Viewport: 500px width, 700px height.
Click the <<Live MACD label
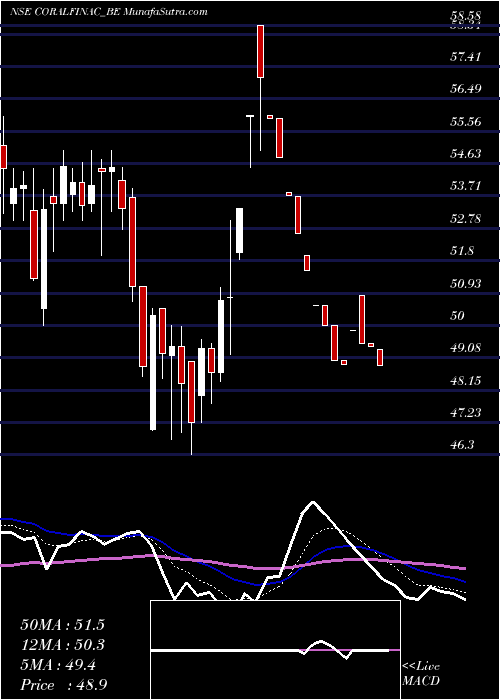(421, 674)
